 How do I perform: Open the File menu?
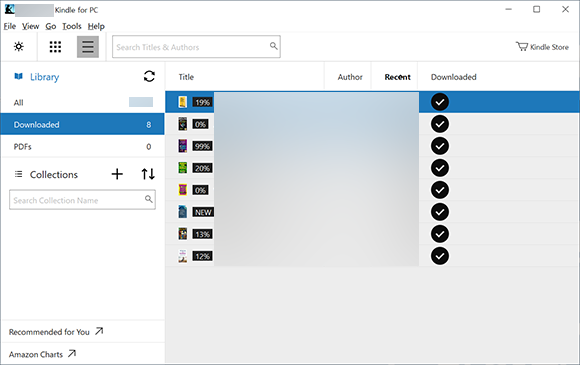[10, 26]
